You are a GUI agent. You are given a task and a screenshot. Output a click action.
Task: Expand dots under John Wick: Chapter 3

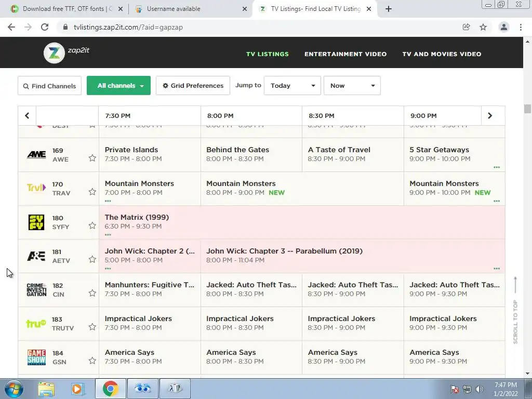pos(497,269)
